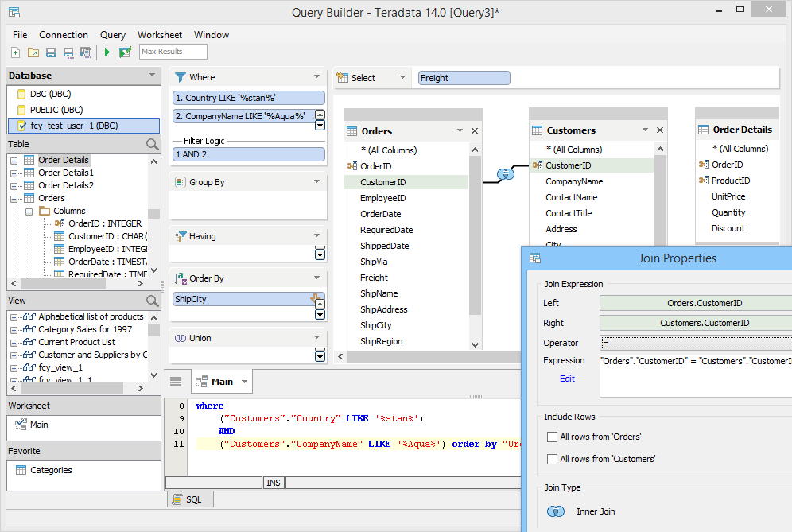Viewport: 792px width, 532px height.
Task: Click the Having panel filter icon
Action: (x=181, y=236)
